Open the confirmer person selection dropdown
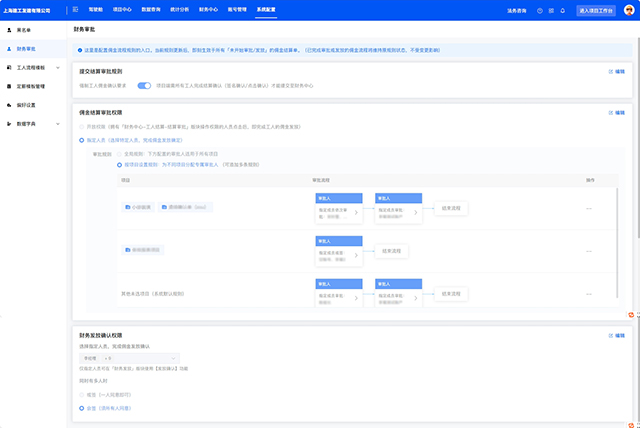The image size is (640, 428). tap(130, 357)
